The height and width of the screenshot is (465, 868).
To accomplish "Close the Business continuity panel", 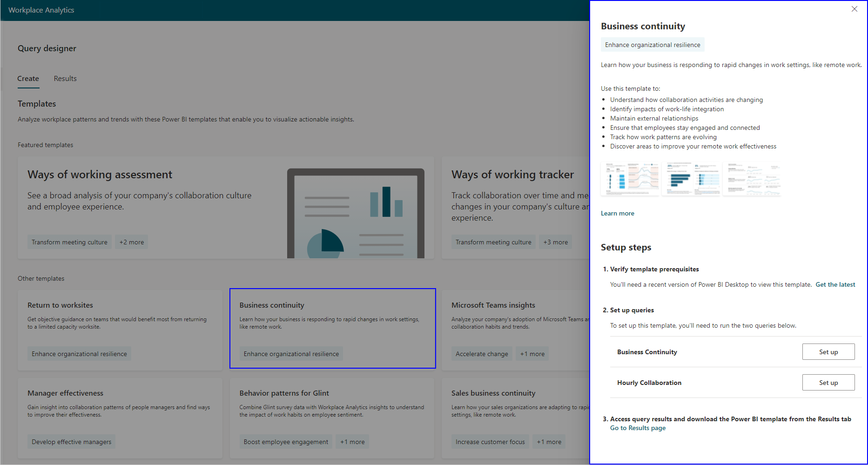I will [x=855, y=9].
